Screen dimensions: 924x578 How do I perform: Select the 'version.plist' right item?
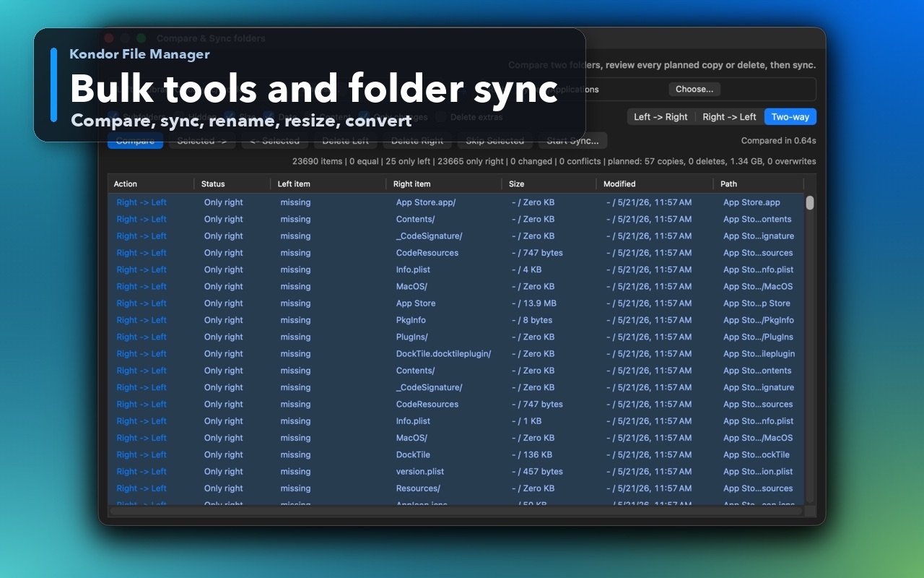(420, 471)
